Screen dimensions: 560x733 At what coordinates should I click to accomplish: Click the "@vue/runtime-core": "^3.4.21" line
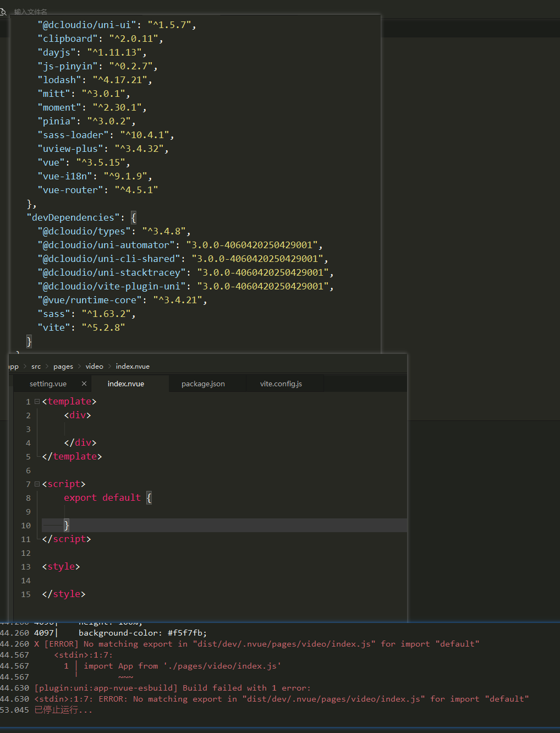[122, 300]
